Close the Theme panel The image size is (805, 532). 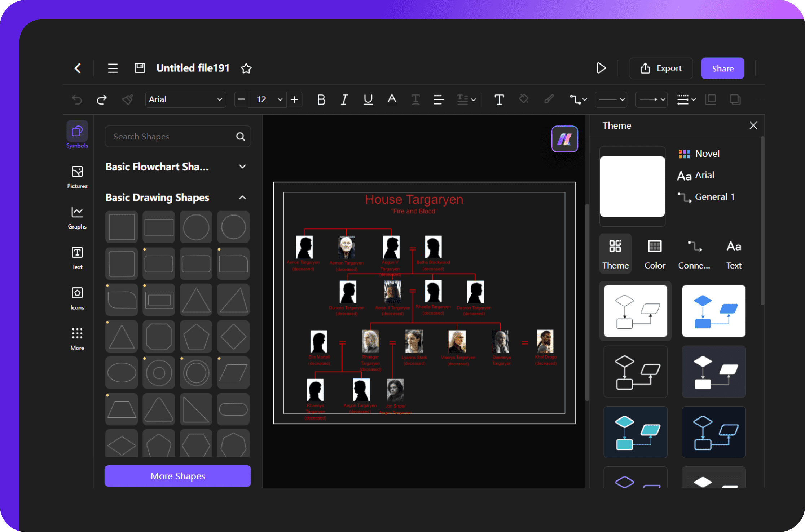[753, 125]
